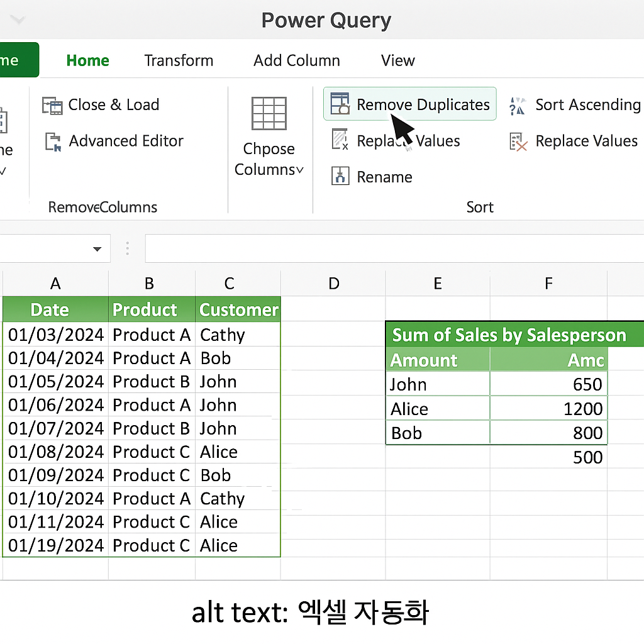Click the Customer table header cell
The image size is (644, 644).
coord(238,309)
